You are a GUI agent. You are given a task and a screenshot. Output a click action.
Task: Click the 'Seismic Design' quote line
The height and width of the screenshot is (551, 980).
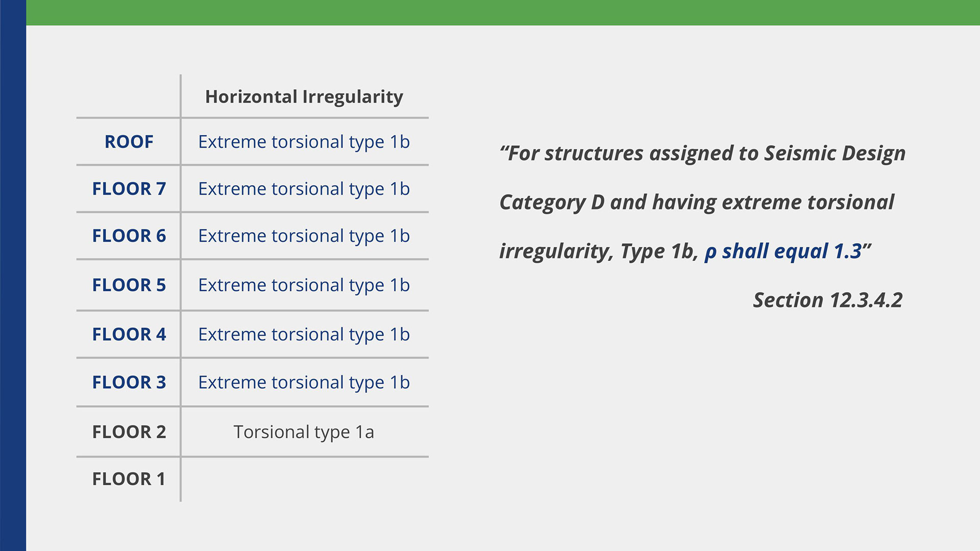(703, 154)
